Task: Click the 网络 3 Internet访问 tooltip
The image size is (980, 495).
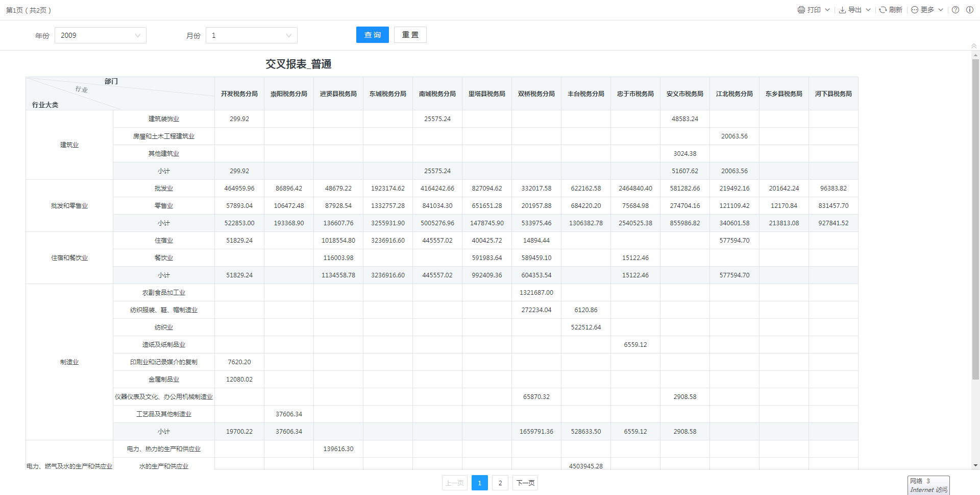Action: coord(928,485)
